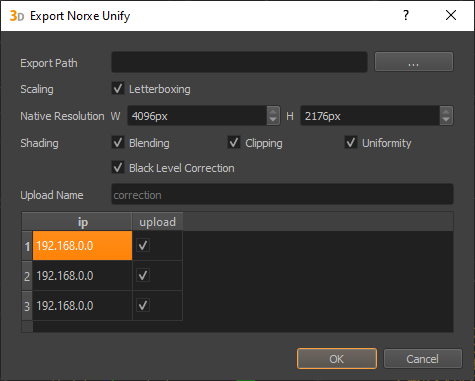Decrease height using the down spinner arrow
475x381 pixels.
click(446, 120)
